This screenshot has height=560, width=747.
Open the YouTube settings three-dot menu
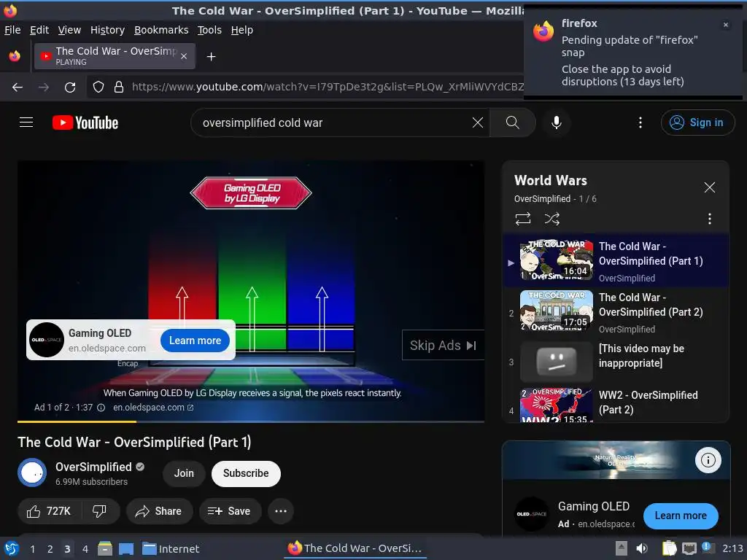[x=640, y=122]
